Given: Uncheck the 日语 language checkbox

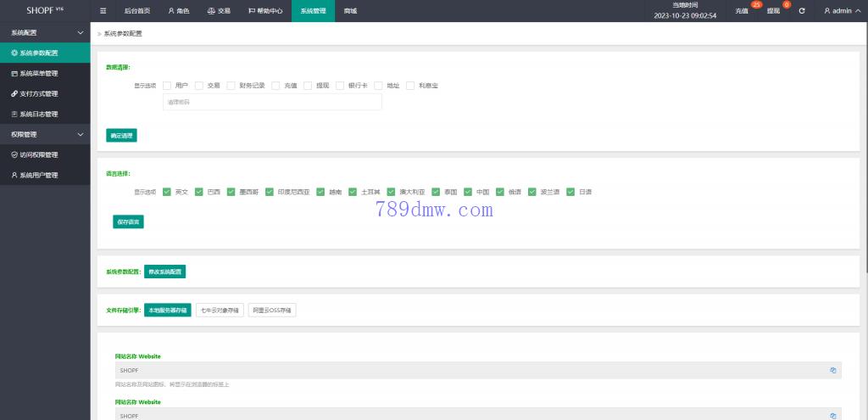Looking at the screenshot, I should click(x=570, y=192).
